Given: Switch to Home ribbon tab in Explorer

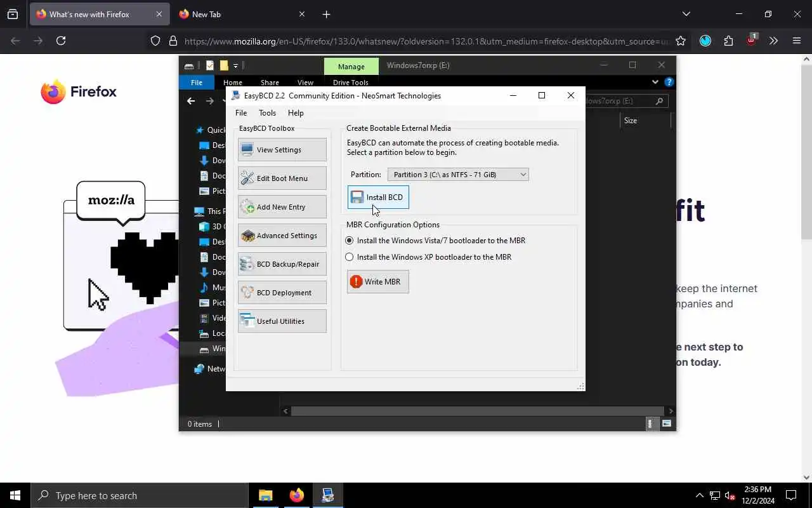Looking at the screenshot, I should click(x=233, y=83).
